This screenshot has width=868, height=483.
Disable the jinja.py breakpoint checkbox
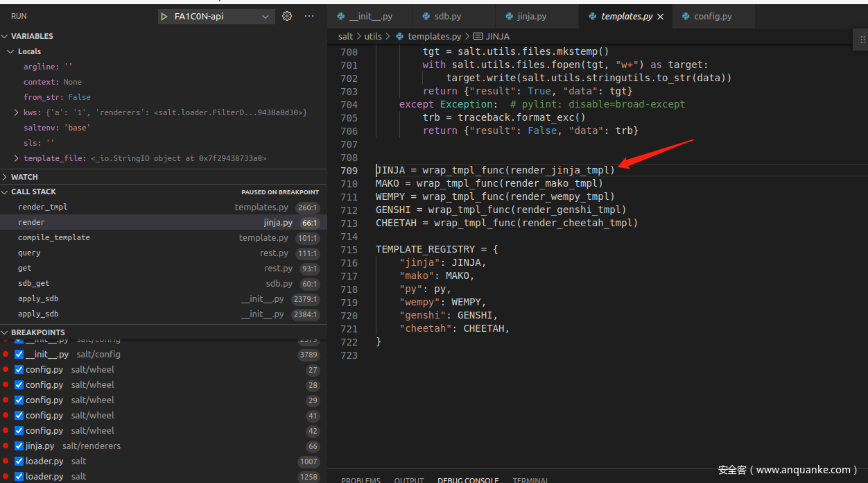click(19, 446)
